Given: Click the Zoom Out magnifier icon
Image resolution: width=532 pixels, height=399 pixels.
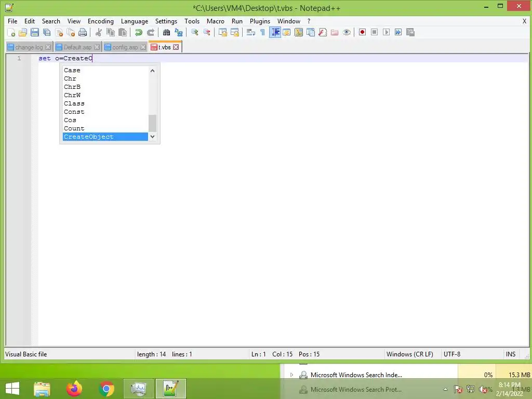Looking at the screenshot, I should pos(206,32).
